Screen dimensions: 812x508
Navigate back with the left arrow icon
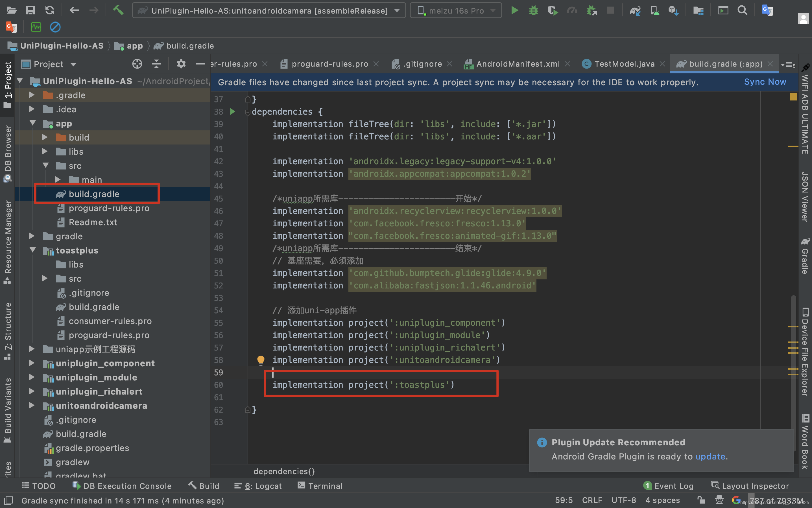[x=74, y=10]
